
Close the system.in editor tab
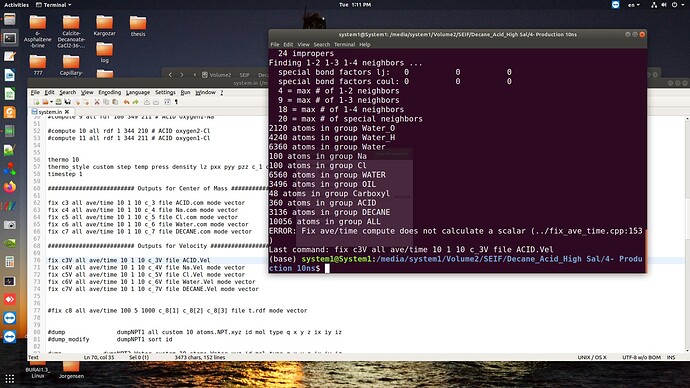pos(67,112)
